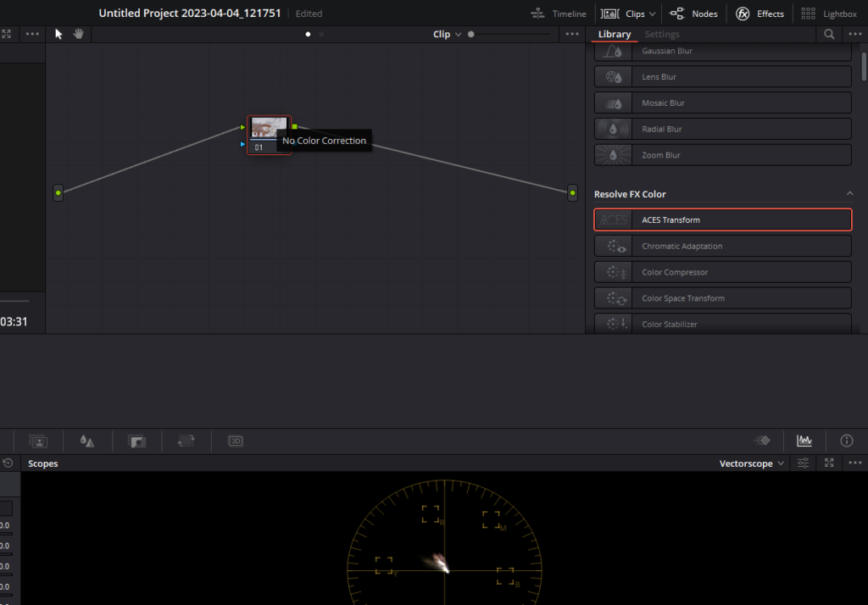Select the Zoom Blur effect
Viewport: 868px width, 605px height.
pyautogui.click(x=722, y=155)
